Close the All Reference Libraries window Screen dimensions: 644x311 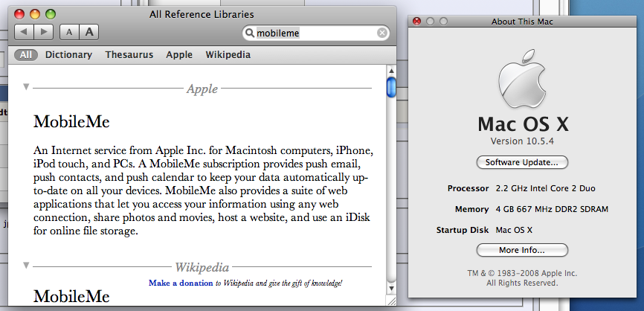[x=19, y=14]
